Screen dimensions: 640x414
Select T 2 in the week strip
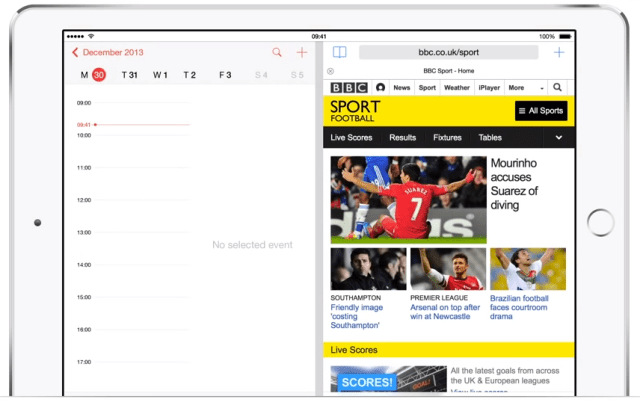point(189,75)
